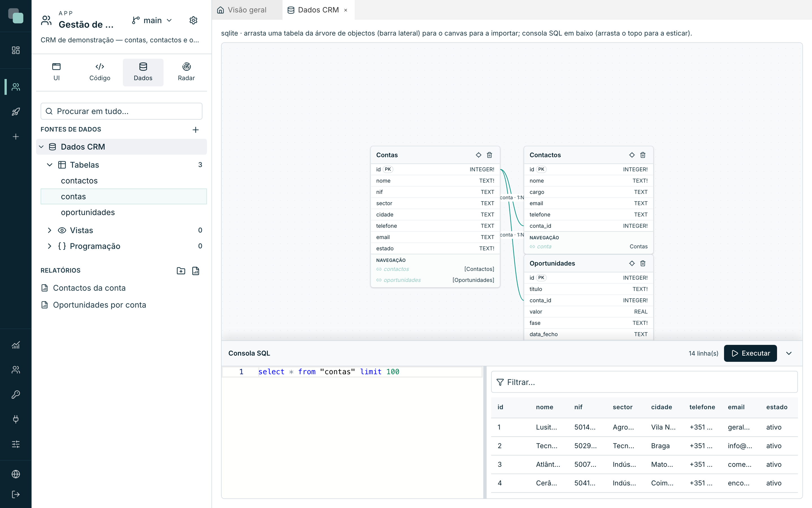
Task: Select the Dados CRM editor tab
Action: (314, 10)
